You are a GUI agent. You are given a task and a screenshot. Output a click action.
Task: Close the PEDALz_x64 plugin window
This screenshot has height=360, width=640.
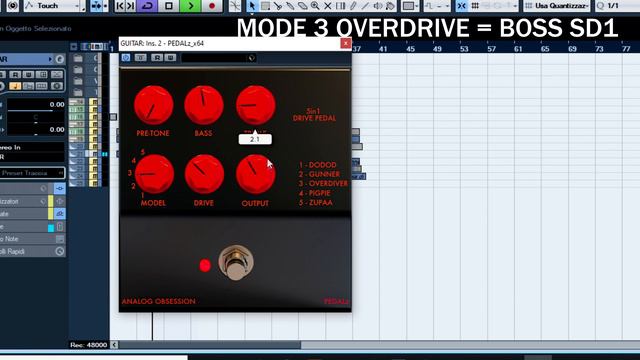coord(346,43)
